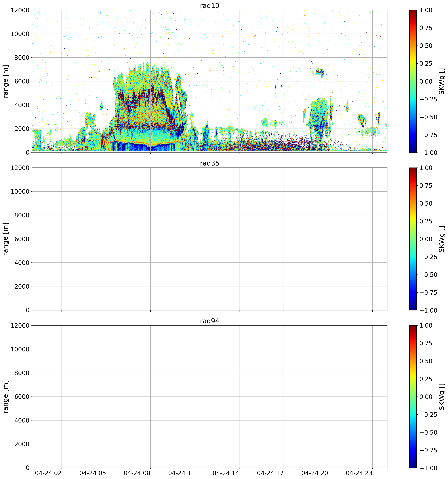Click the rad10 y-axis tick 12000
The width and height of the screenshot is (448, 479).
(20, 10)
